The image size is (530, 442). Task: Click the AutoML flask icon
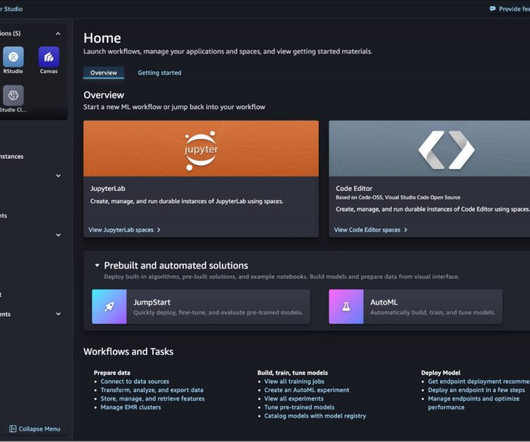tap(346, 306)
